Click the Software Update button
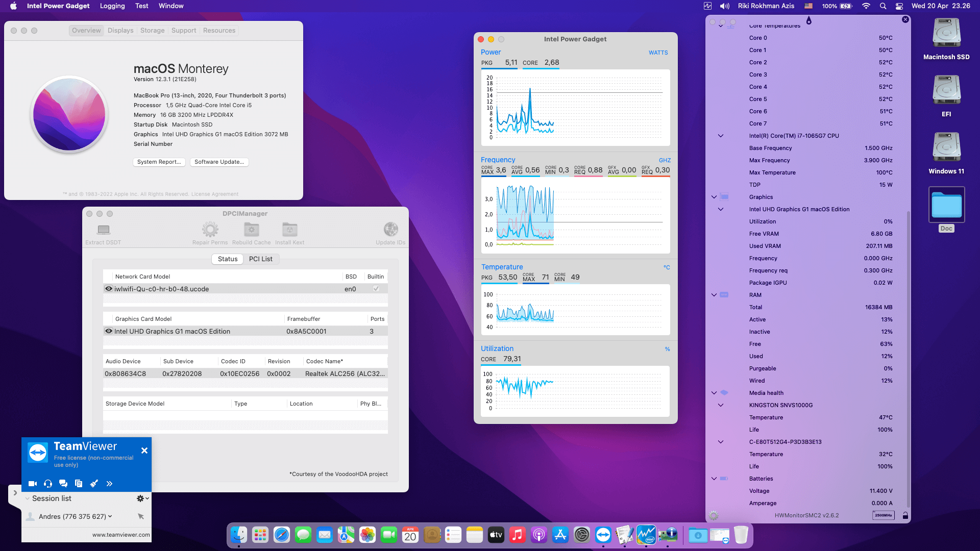 (219, 162)
